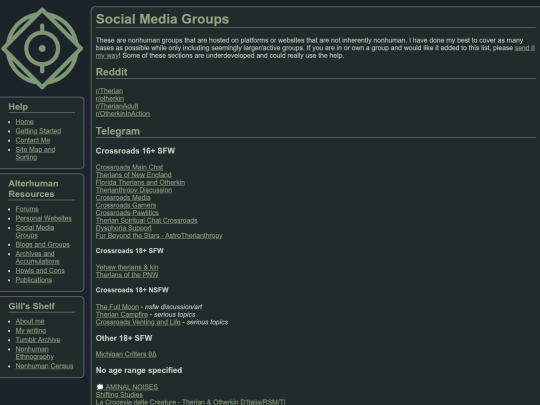This screenshot has width=540, height=405.
Task: Open Site Map and Sorting link
Action: click(x=35, y=153)
